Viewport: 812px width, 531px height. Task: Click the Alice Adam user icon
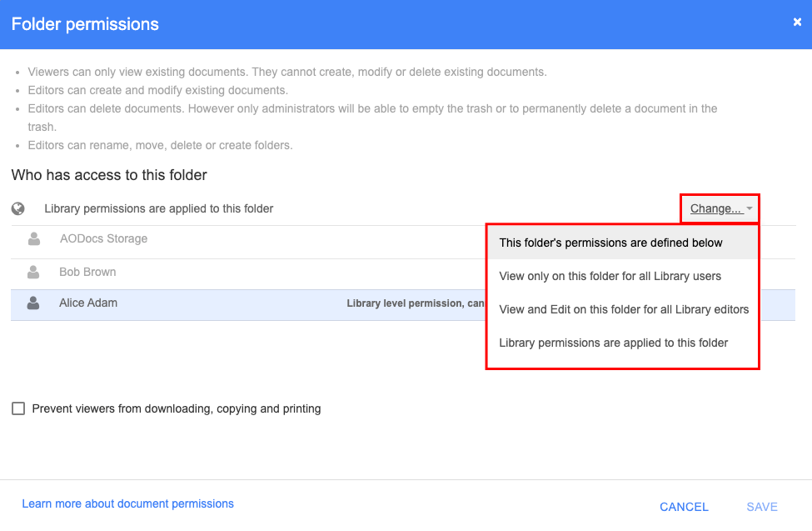33,303
